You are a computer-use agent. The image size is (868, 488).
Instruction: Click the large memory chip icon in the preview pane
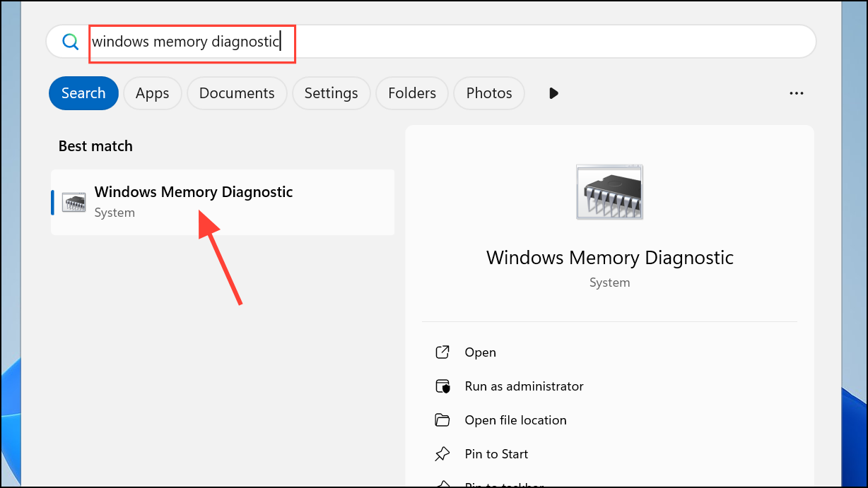(609, 193)
